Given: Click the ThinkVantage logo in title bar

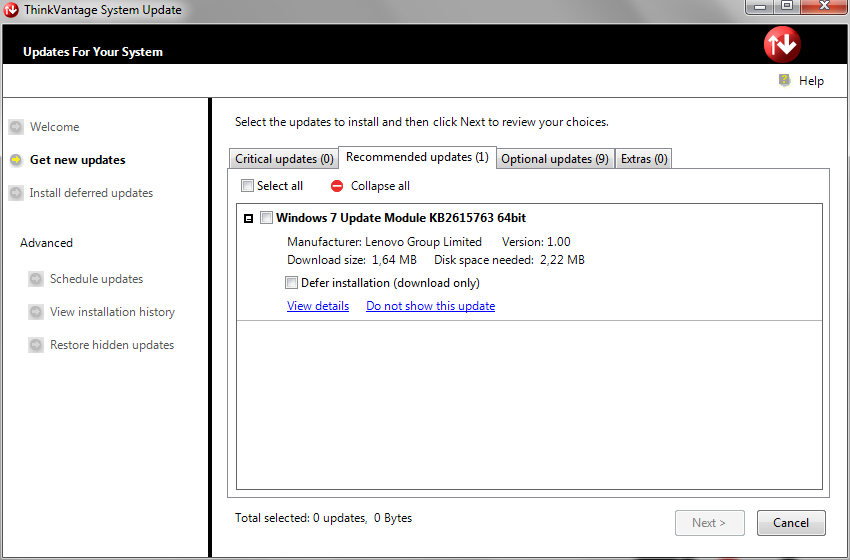Looking at the screenshot, I should tap(11, 10).
